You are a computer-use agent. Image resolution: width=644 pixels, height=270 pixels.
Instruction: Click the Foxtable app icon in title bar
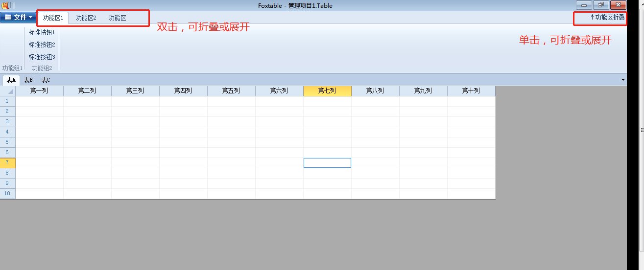point(5,5)
